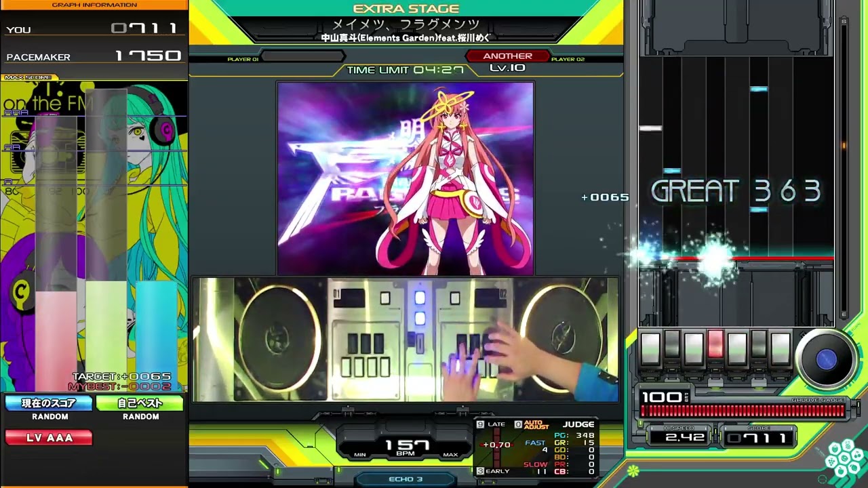The height and width of the screenshot is (488, 868).
Task: Click the ANOTHER difficulty badge
Action: tap(507, 56)
